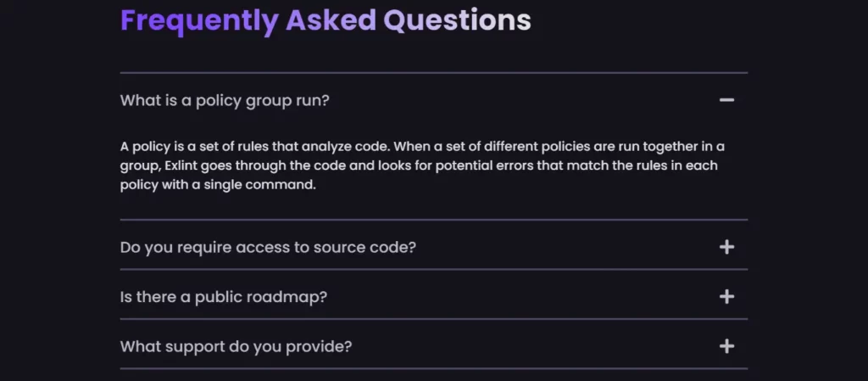868x381 pixels.
Task: Collapse the policy group run answer via minus icon
Action: click(x=726, y=100)
